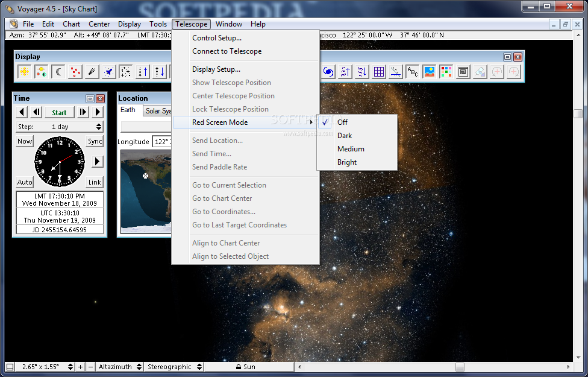Click last greyed rotate-crosshair icon

(x=514, y=71)
